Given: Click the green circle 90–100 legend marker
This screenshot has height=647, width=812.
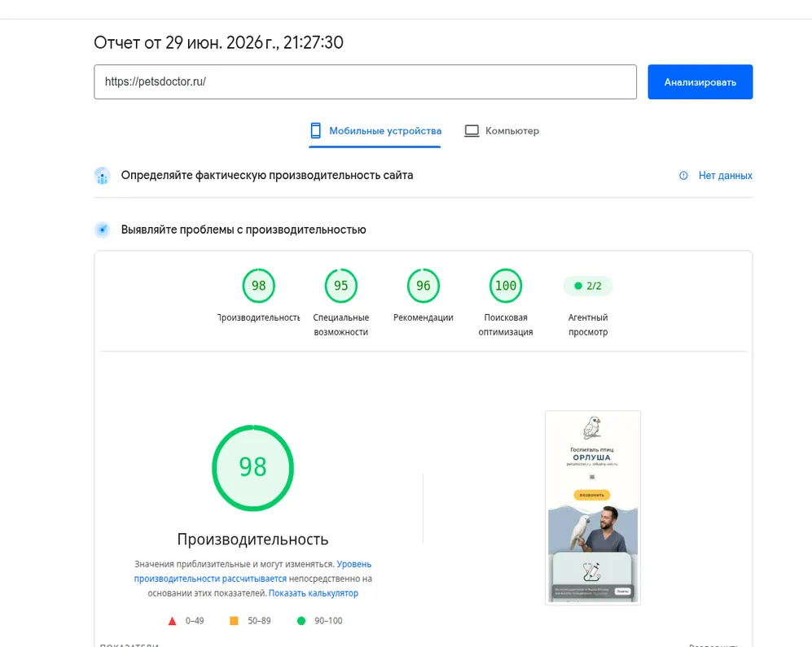Looking at the screenshot, I should pos(301,621).
